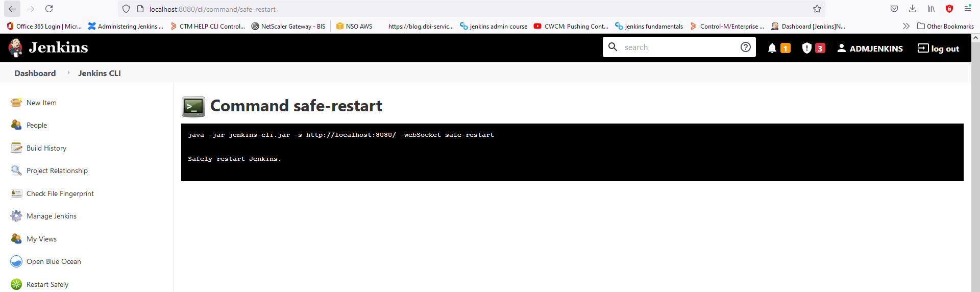
Task: Open the Build History link
Action: [46, 148]
